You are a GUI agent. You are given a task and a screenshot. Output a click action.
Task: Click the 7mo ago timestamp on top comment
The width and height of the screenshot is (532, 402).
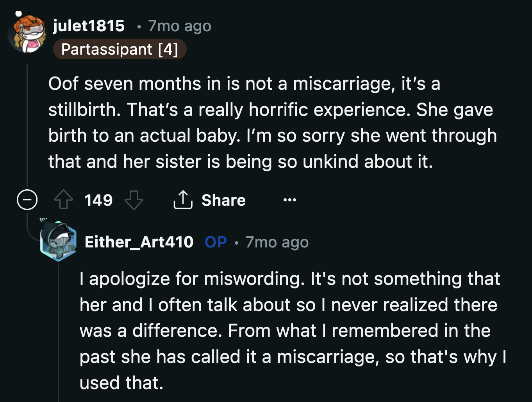(179, 26)
